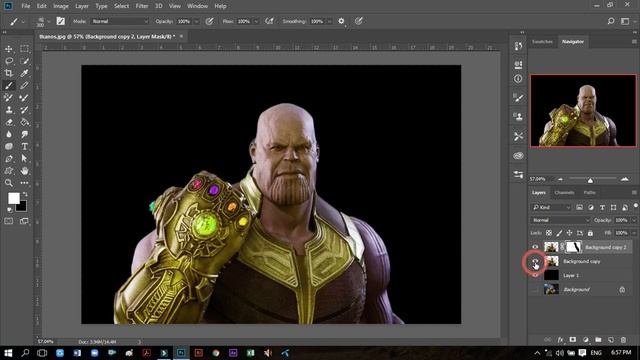Select the Layer 1 thumbnail

tap(551, 276)
